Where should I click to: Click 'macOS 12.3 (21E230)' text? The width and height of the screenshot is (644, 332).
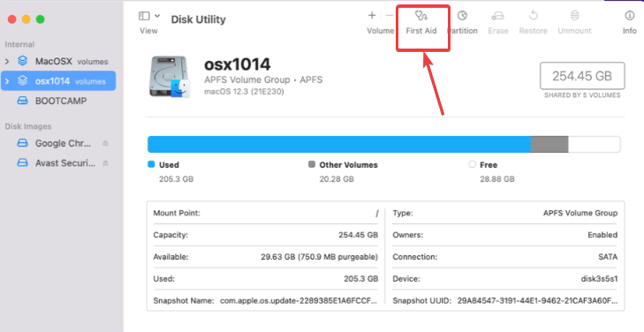244,92
